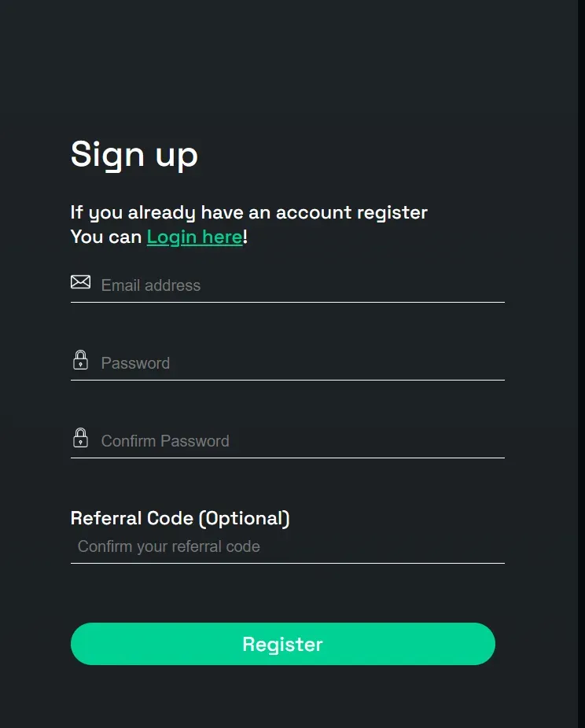Open the "Login here" link
Screen dimensions: 585x728
[194, 237]
